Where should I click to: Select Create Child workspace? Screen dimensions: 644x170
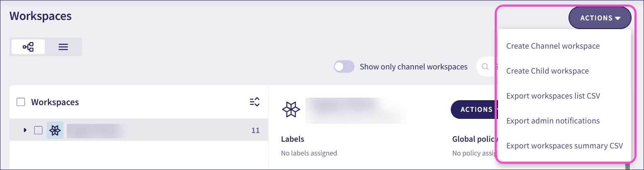tap(547, 71)
